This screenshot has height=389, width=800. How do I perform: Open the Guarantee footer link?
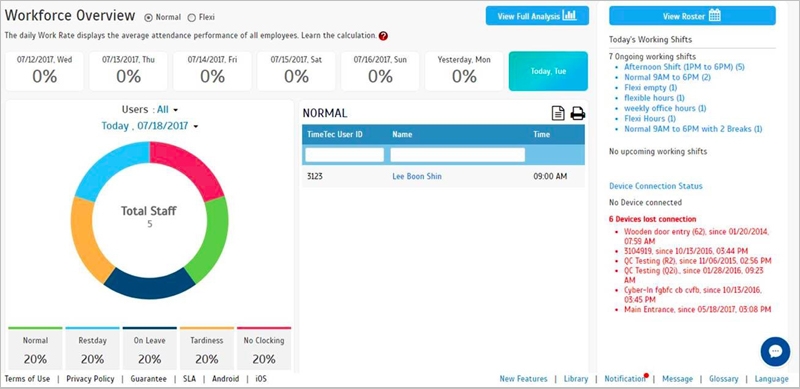pyautogui.click(x=148, y=379)
